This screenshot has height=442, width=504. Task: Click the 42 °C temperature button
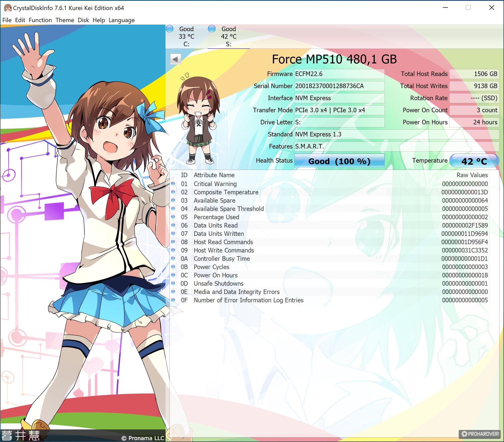(474, 161)
